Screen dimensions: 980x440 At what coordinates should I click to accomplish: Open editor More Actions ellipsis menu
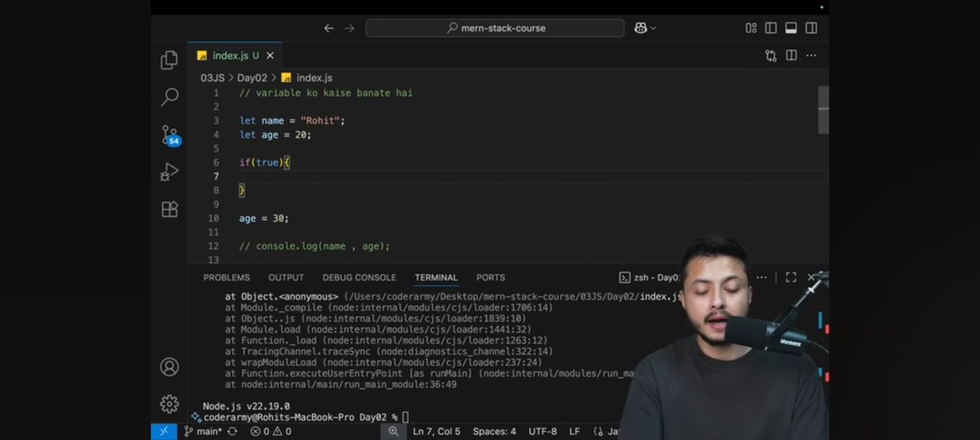[x=811, y=56]
